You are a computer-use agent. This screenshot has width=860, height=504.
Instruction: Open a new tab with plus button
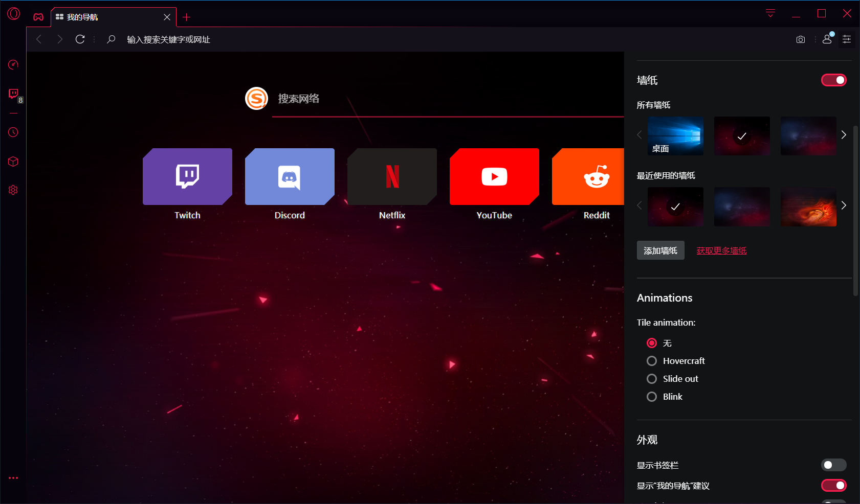pos(187,17)
